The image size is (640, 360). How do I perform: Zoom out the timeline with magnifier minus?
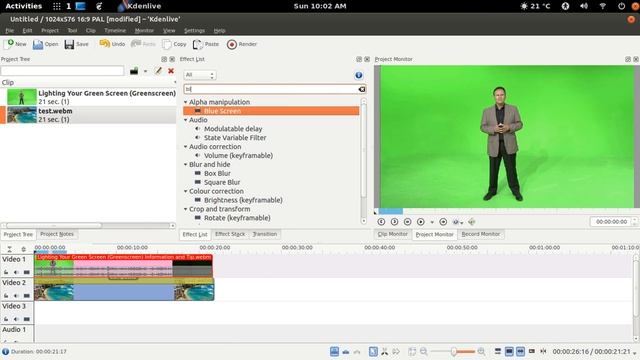424,351
